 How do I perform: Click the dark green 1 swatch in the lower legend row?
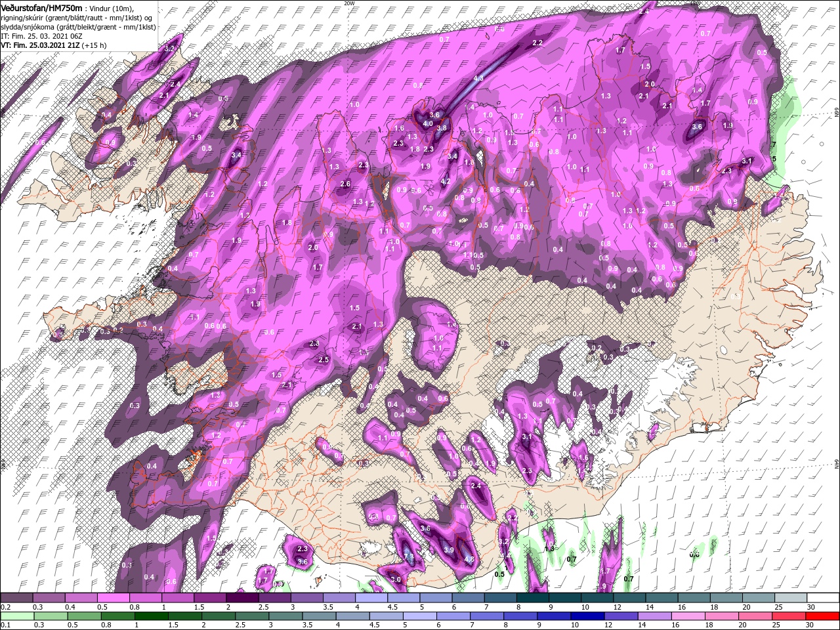(x=150, y=616)
